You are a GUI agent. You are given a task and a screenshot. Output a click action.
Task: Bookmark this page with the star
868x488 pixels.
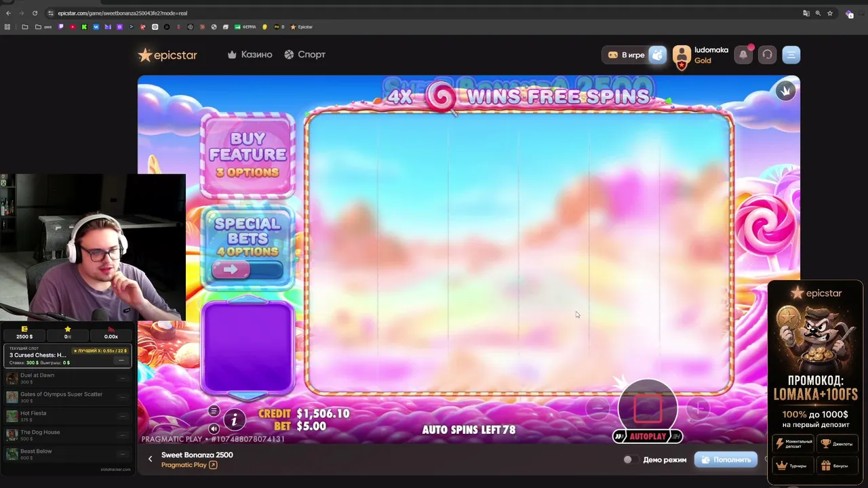pyautogui.click(x=829, y=13)
